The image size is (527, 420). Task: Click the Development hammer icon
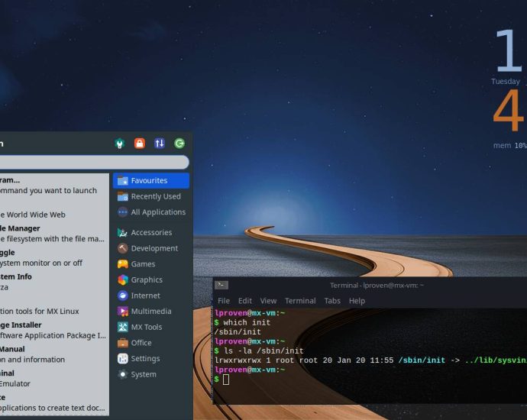123,248
